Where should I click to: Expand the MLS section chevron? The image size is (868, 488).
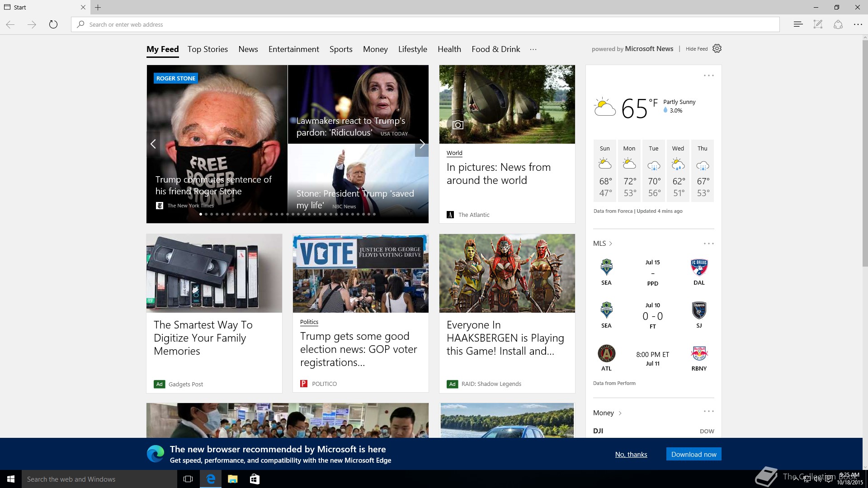point(611,244)
